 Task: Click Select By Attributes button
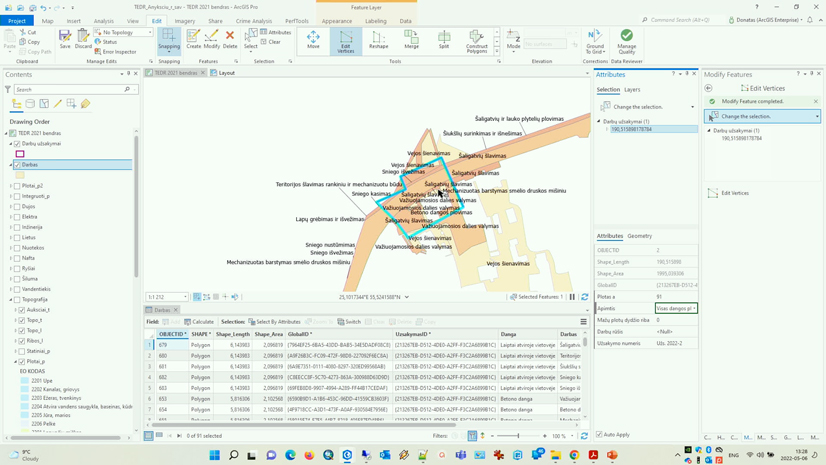(x=274, y=322)
